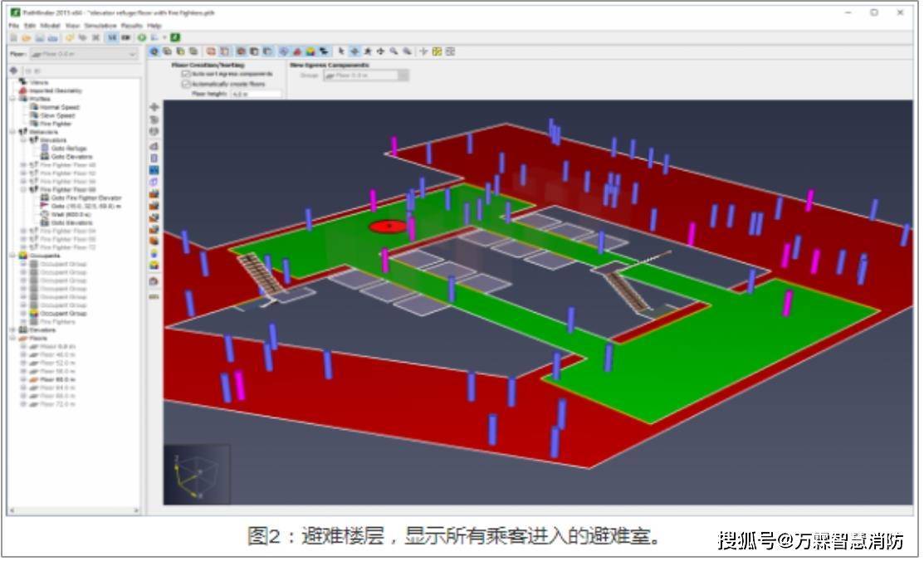Open the Floor dropdown in left panel

coord(83,54)
